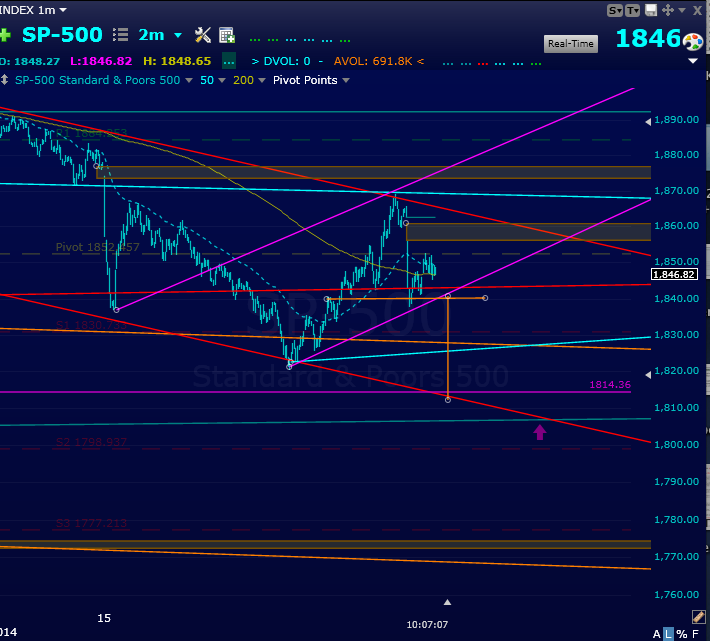The height and width of the screenshot is (641, 710).
Task: Click the 1,790.00 price axis label
Action: 676,482
